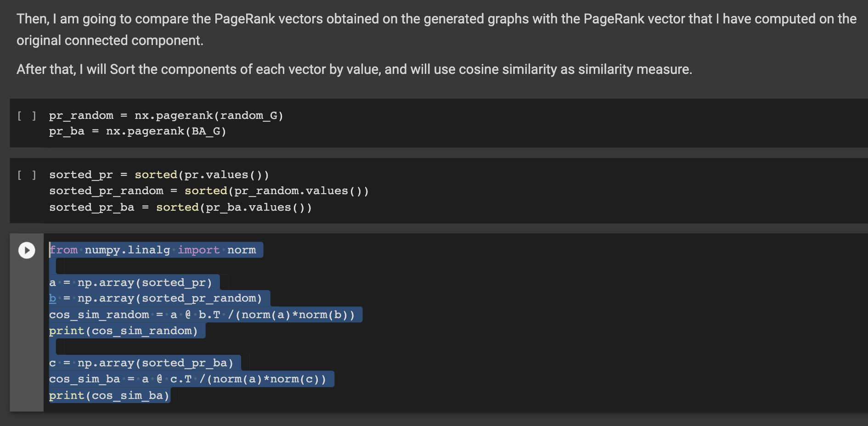Click the run bracket of the pagerank cell
Viewport: 868px width, 426px height.
26,116
